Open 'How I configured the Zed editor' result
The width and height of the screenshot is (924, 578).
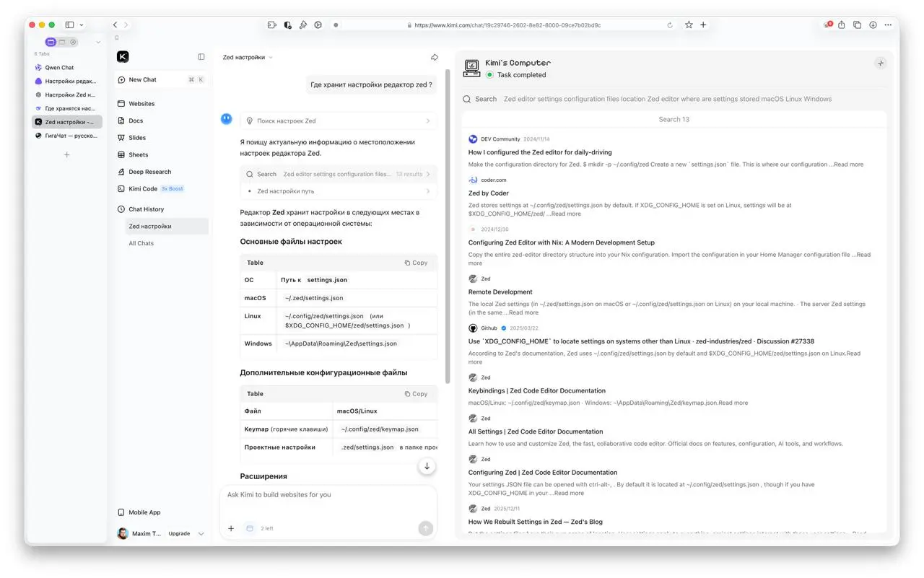(540, 152)
